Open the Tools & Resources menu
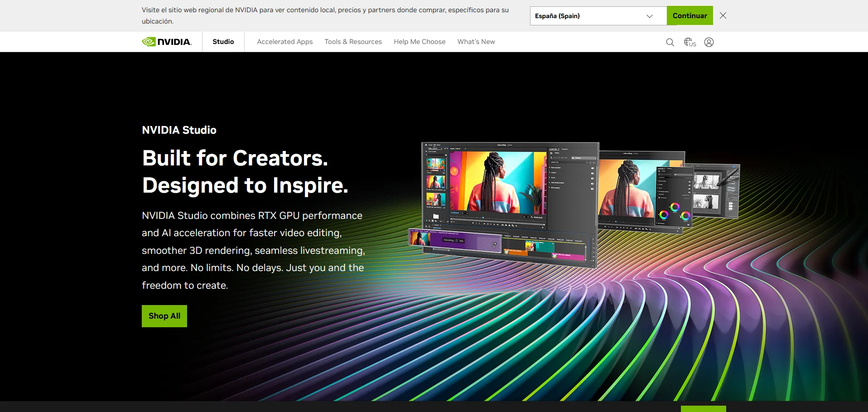 click(x=353, y=42)
